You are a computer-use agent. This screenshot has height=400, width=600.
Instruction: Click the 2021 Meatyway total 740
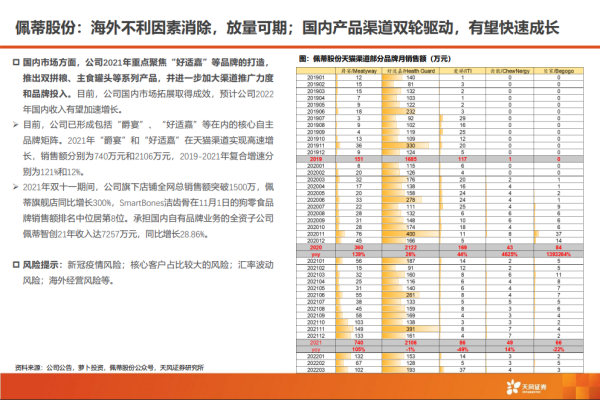359,343
